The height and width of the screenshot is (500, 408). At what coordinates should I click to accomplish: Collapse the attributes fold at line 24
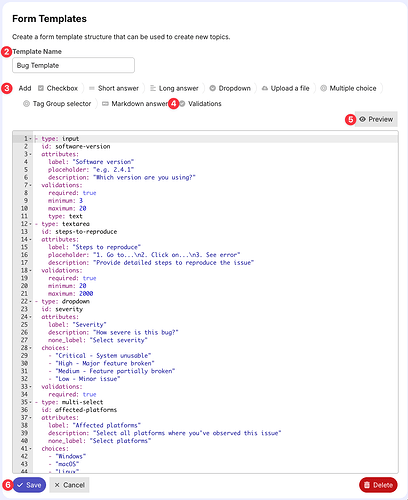[30, 317]
